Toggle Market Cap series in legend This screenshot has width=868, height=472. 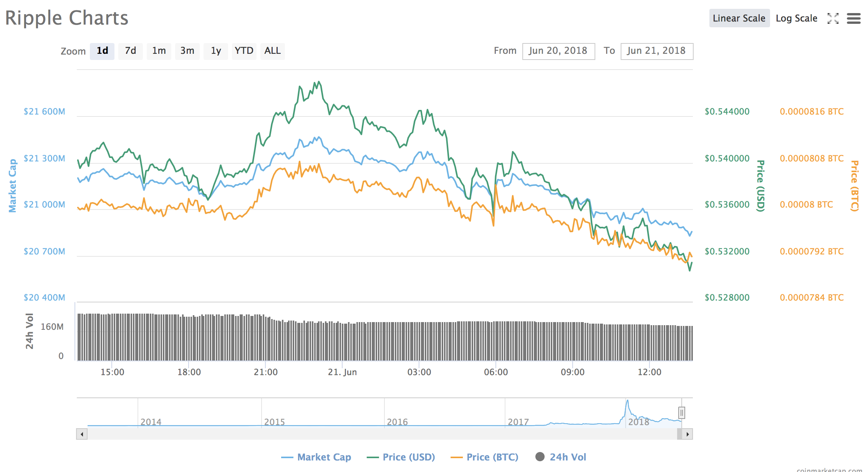(x=316, y=457)
